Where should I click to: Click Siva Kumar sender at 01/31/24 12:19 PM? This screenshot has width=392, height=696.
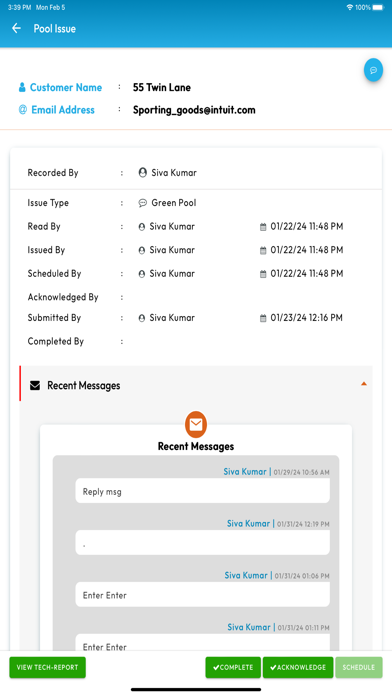coord(248,524)
